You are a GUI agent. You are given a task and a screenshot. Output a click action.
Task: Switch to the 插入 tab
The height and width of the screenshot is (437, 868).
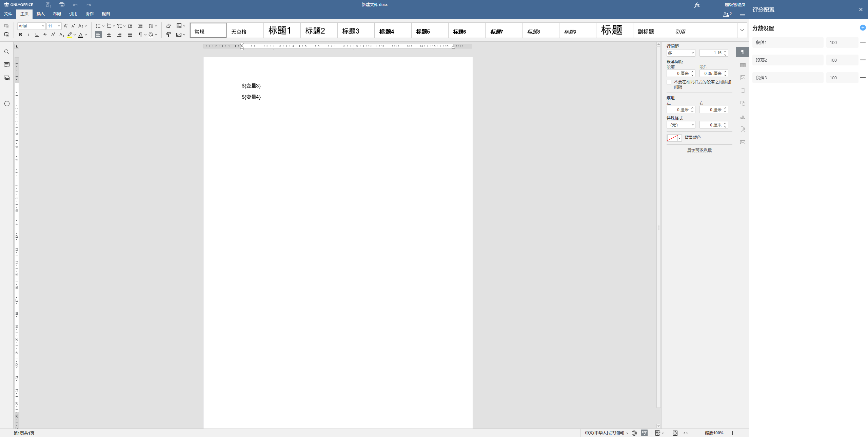(41, 14)
